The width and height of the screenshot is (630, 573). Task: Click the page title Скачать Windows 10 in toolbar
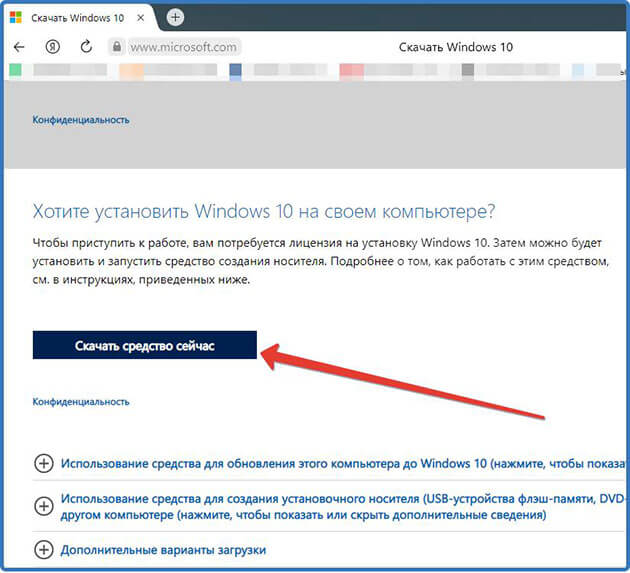(456, 47)
